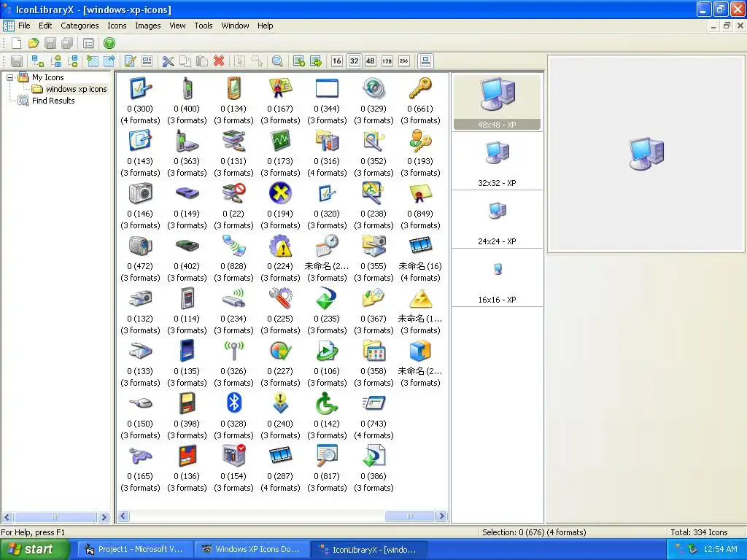Open the magnifier search tool

coord(277,61)
